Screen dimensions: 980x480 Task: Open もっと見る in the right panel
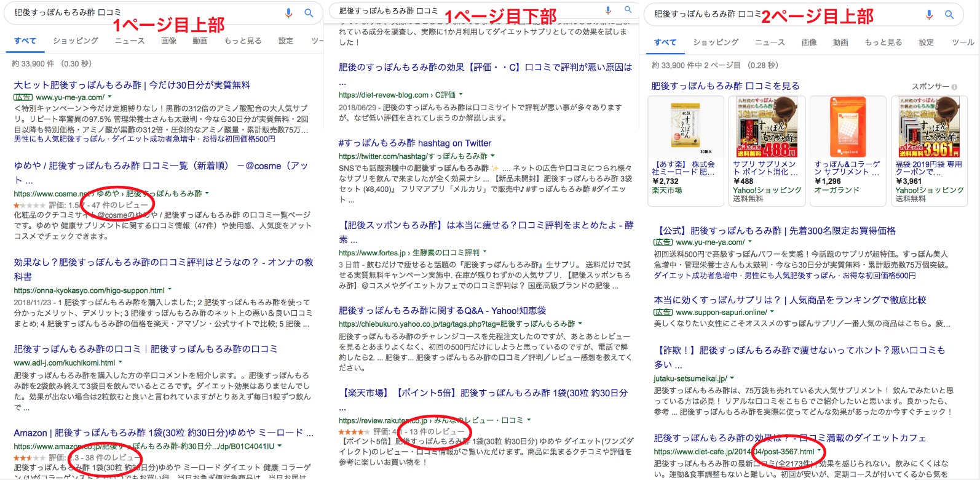883,42
